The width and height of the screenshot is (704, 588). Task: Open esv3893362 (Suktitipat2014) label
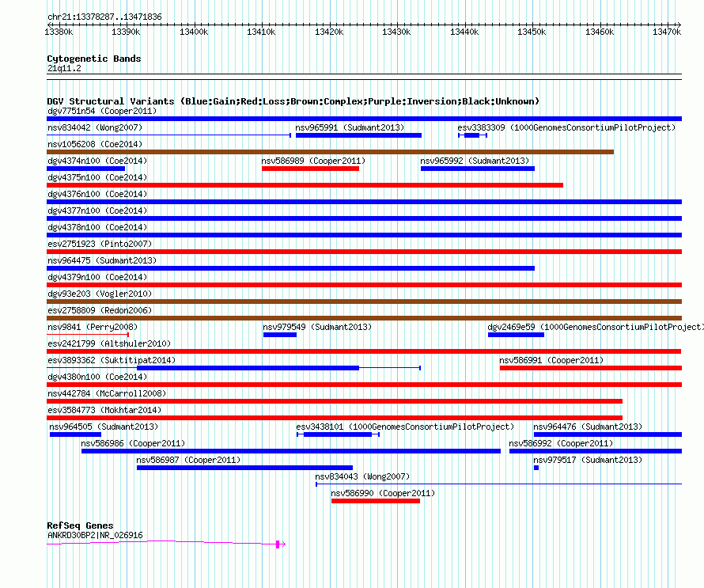coord(112,360)
